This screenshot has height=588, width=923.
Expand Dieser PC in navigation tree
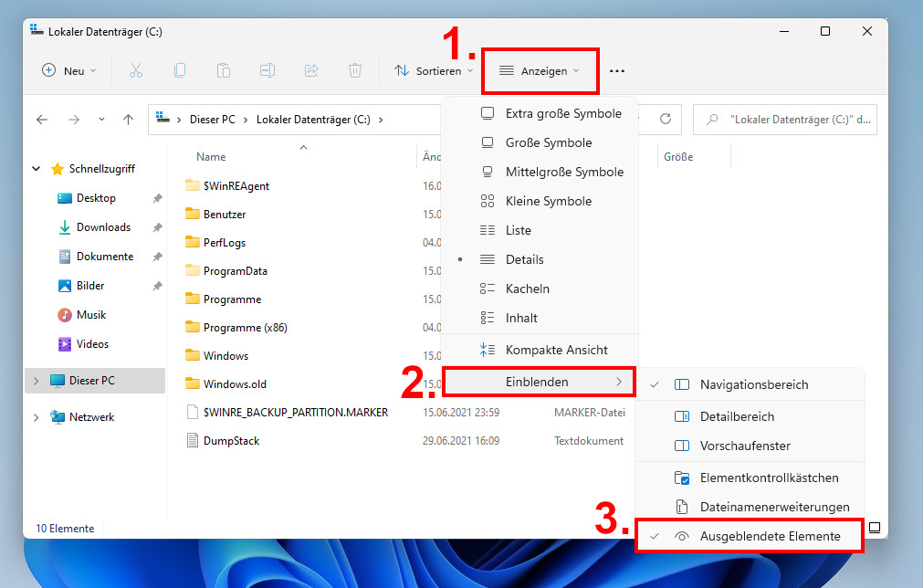point(36,381)
